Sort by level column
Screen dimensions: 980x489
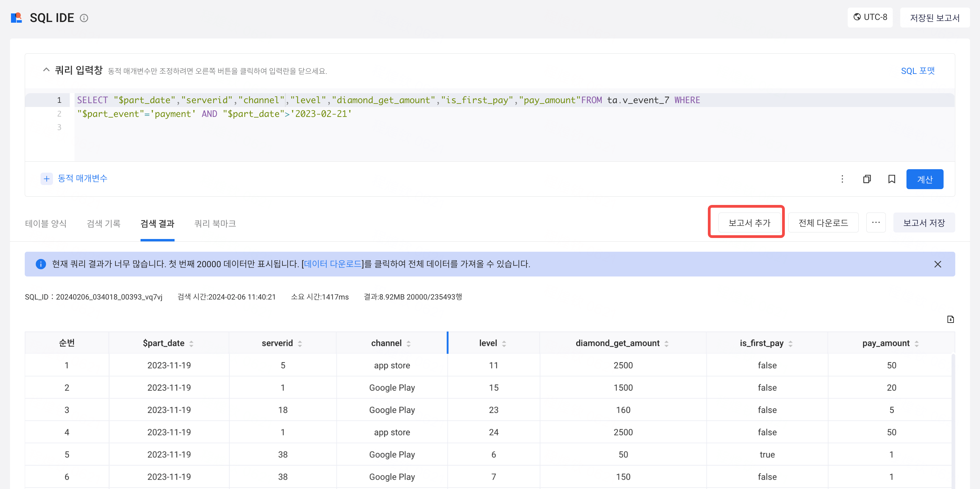[504, 344]
